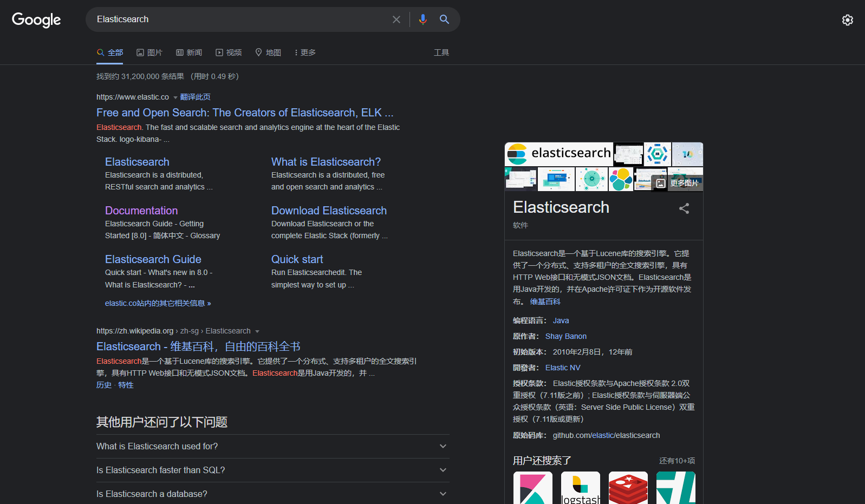The width and height of the screenshot is (865, 504).
Task: Open the 更多 menu
Action: click(x=305, y=53)
